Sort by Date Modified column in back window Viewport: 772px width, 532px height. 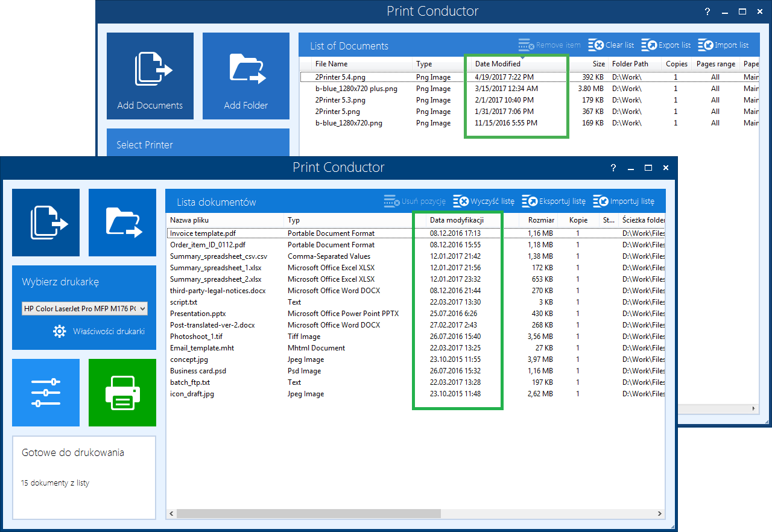[x=519, y=63]
